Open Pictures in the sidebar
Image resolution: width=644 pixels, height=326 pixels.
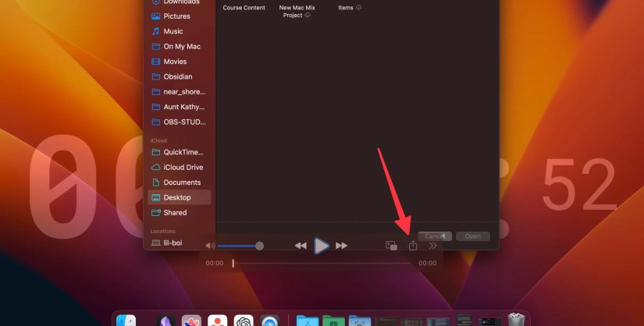[x=179, y=16]
